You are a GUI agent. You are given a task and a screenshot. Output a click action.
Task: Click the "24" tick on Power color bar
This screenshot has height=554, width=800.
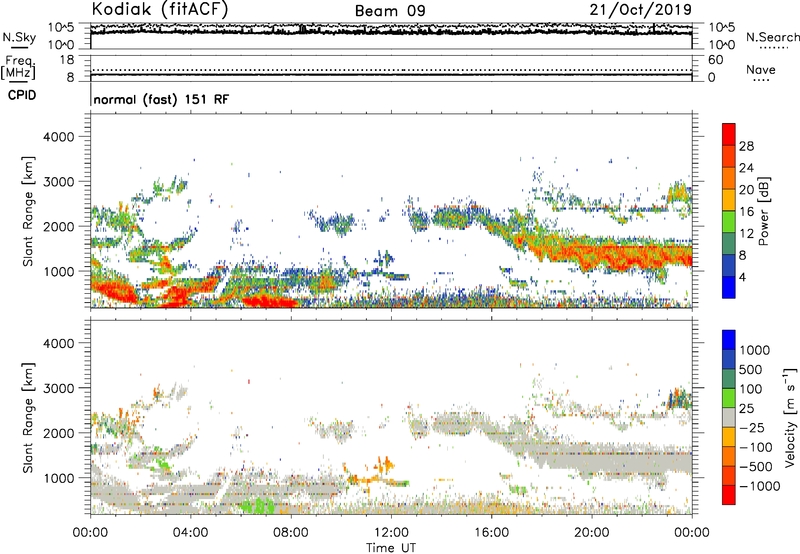746,168
